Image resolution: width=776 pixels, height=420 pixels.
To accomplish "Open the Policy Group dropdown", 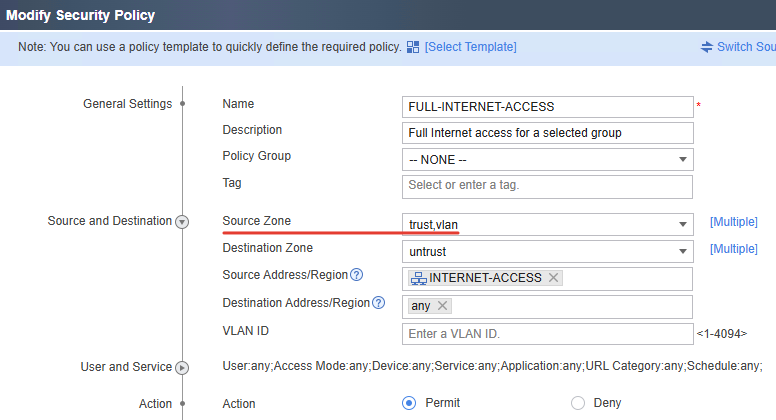I will click(547, 160).
